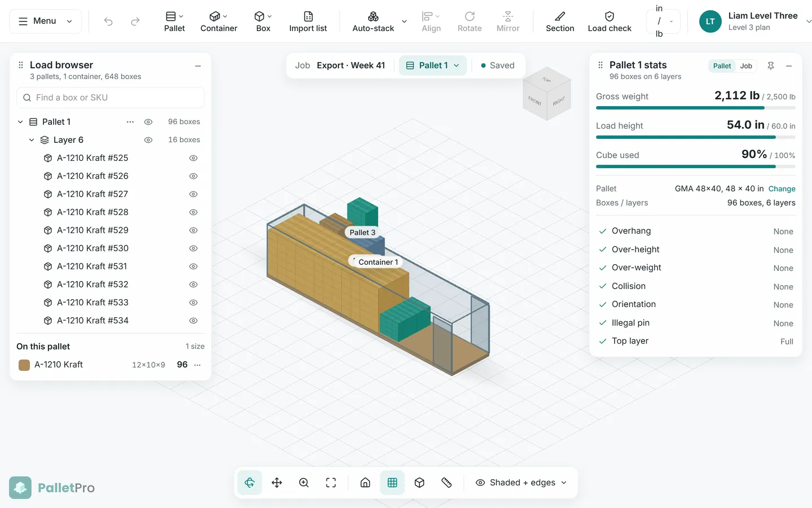
Task: Open the main Menu
Action: (45, 21)
